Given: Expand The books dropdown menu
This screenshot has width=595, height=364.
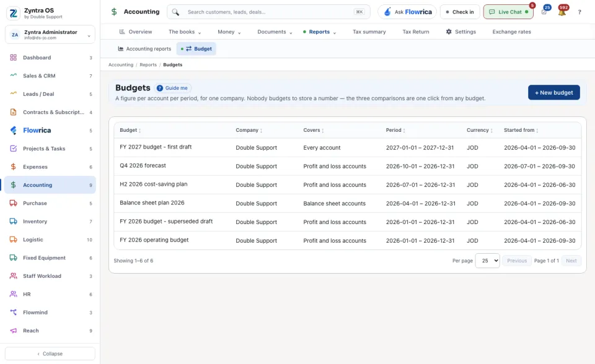Looking at the screenshot, I should [x=185, y=32].
